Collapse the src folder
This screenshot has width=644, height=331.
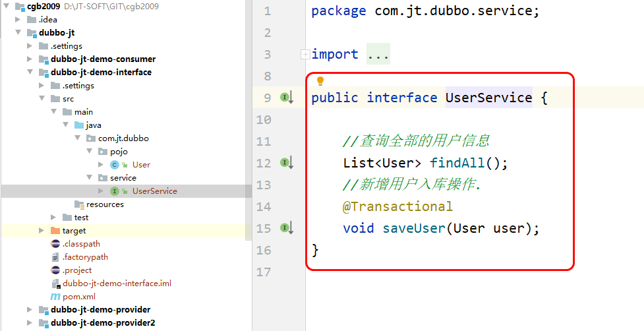42,98
